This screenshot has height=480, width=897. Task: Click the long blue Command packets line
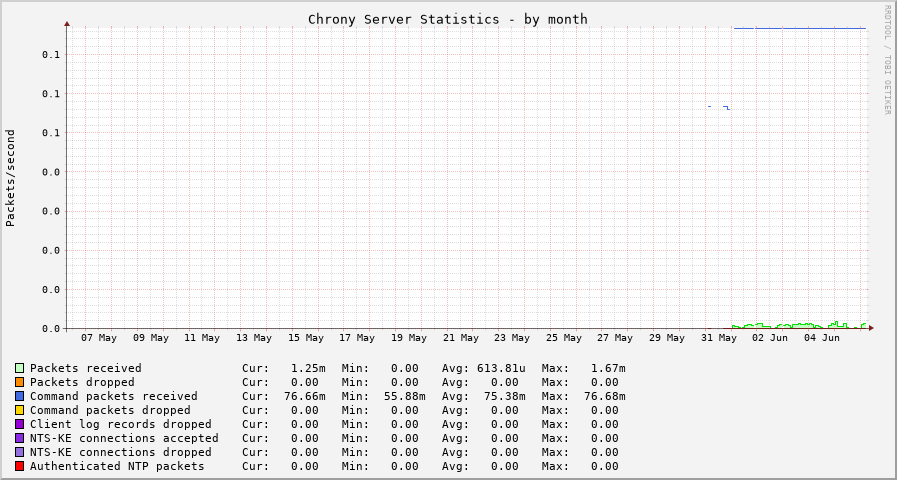tap(800, 28)
